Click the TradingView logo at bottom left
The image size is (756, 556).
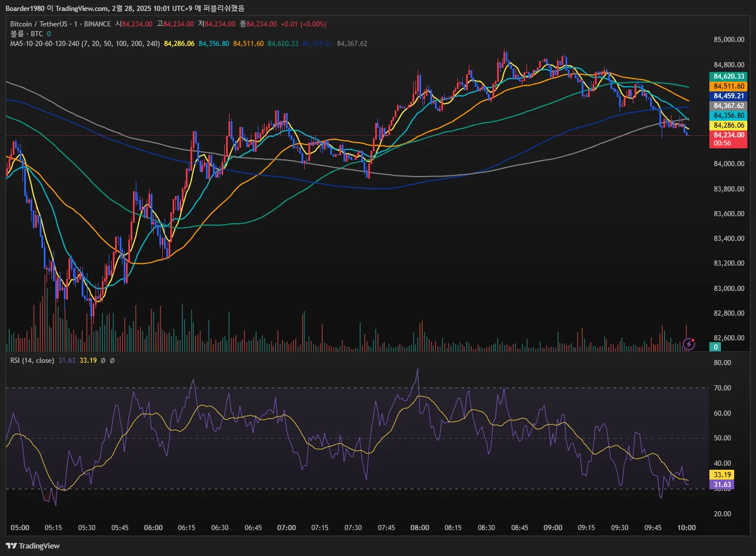click(33, 546)
